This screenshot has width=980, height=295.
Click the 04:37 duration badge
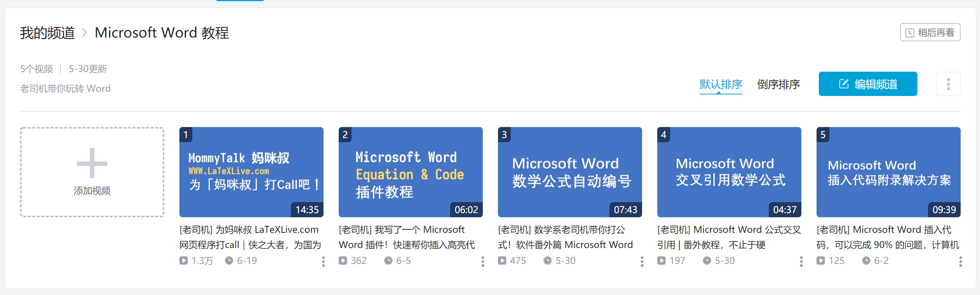(785, 210)
